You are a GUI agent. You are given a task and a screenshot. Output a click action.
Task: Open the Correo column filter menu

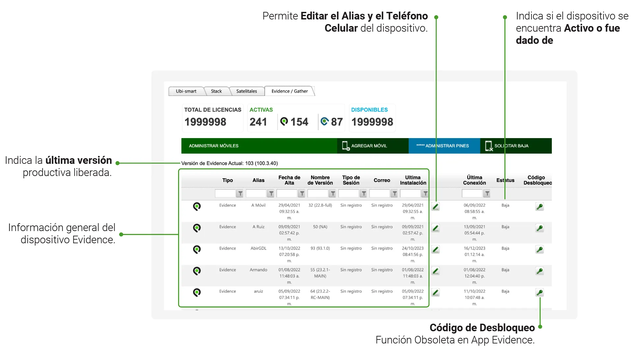click(x=394, y=193)
